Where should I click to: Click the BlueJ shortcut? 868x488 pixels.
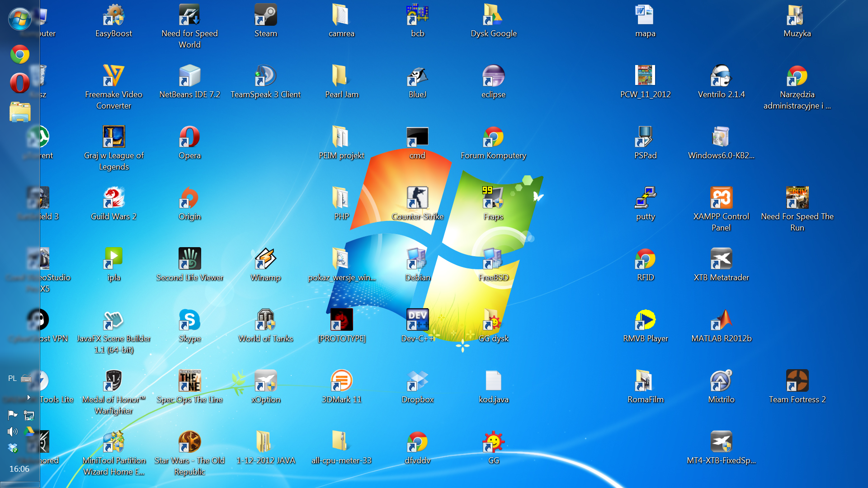[417, 82]
